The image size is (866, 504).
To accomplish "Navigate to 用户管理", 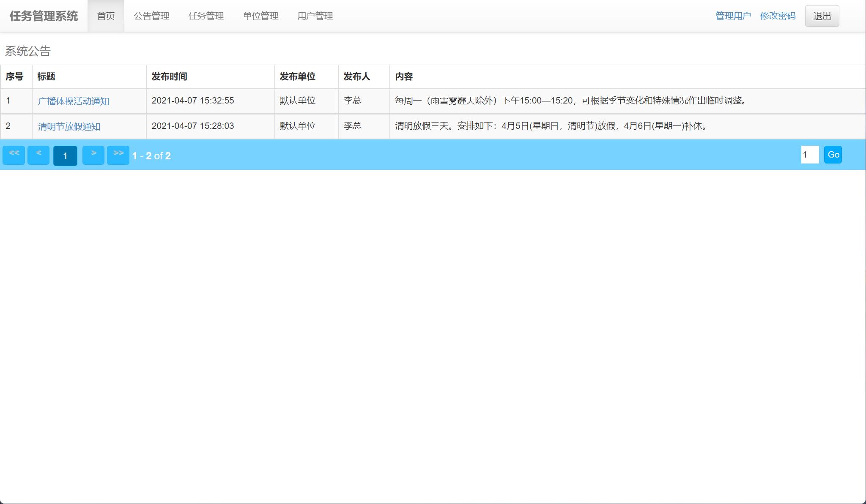I will pyautogui.click(x=315, y=16).
